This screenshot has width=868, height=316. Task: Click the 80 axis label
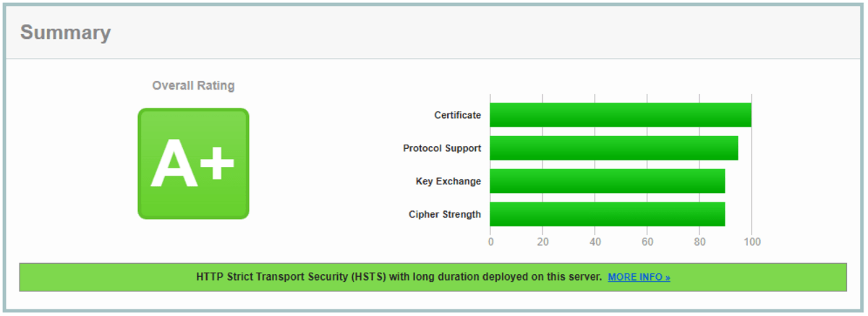coord(699,242)
